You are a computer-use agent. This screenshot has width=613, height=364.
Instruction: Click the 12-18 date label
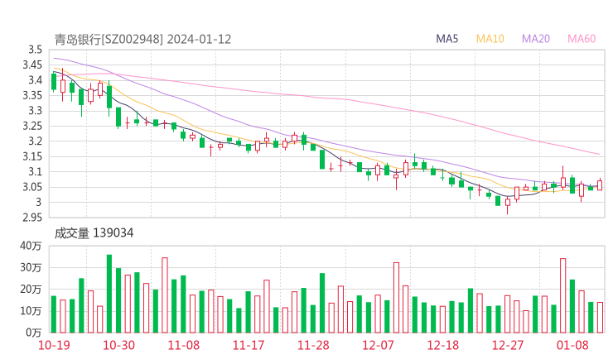pyautogui.click(x=443, y=345)
